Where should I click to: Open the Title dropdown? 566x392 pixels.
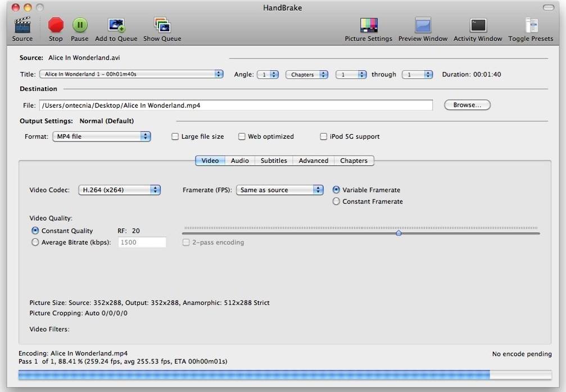click(132, 74)
